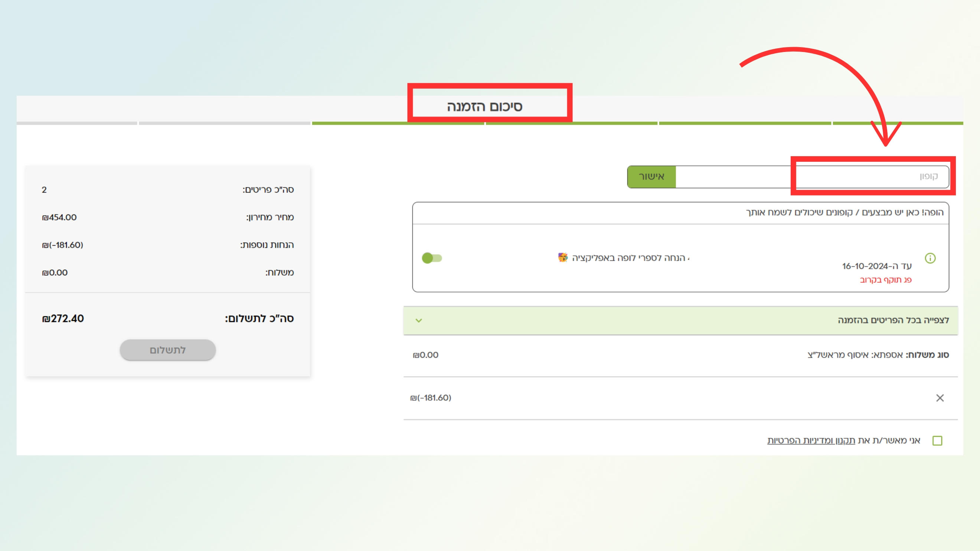Screen dimensions: 980x551
Task: Open the 'לצפייה בכל הפריטים בהזמנה' section label
Action: click(x=893, y=320)
